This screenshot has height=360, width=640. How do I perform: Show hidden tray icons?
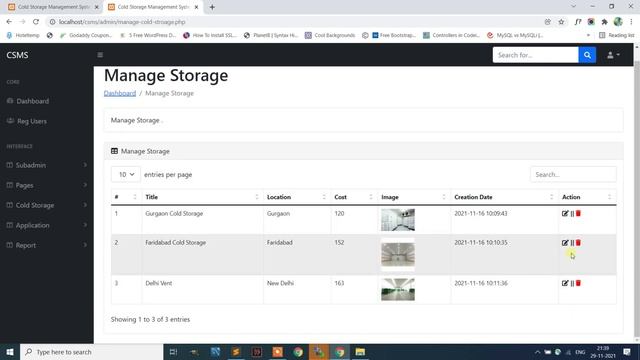click(x=537, y=352)
